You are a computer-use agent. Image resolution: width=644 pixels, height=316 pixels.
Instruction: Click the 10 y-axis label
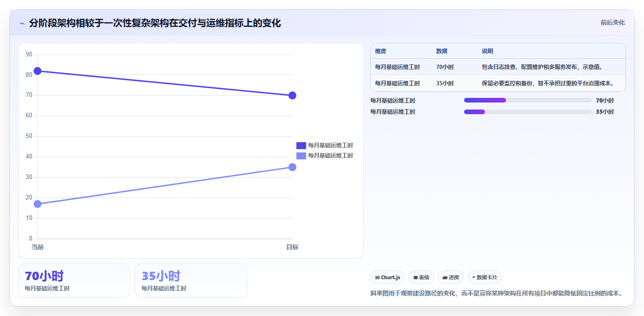(29, 218)
